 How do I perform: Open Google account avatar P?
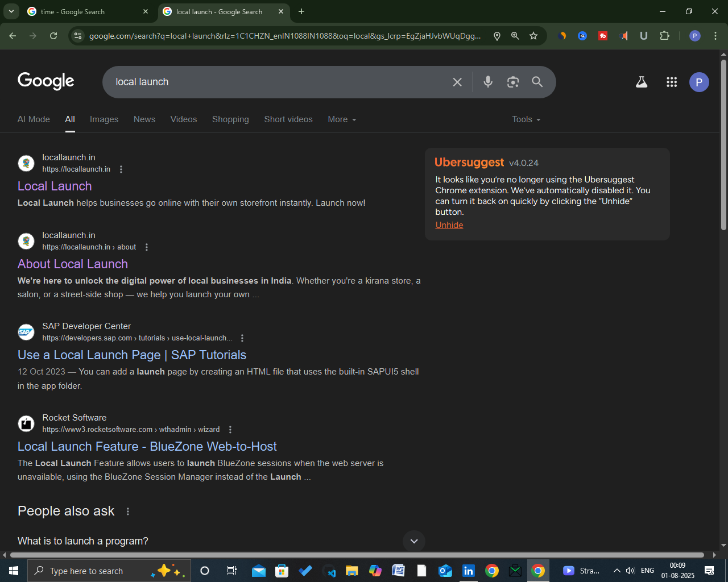click(x=699, y=82)
